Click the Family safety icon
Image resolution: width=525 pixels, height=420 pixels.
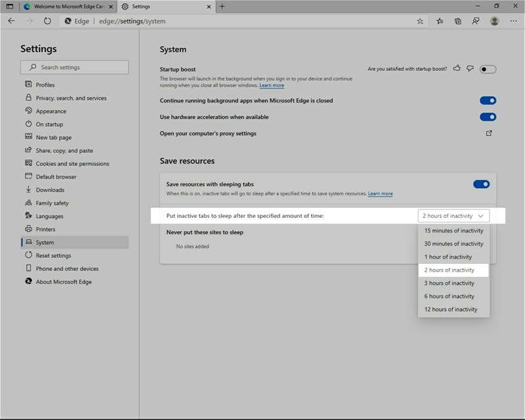(x=28, y=203)
